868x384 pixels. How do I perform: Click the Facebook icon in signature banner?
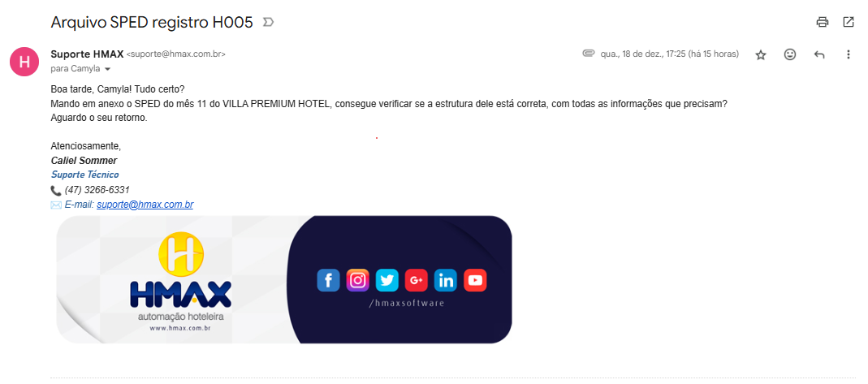328,281
